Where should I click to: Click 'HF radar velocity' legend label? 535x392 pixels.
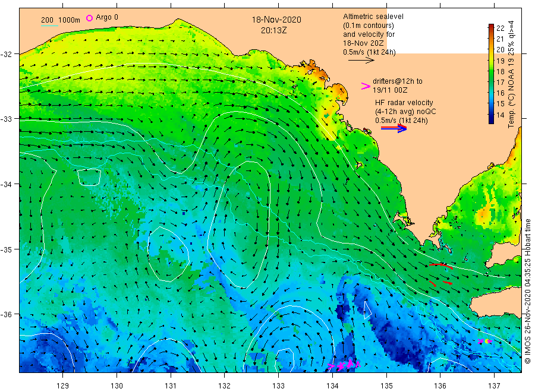404,103
